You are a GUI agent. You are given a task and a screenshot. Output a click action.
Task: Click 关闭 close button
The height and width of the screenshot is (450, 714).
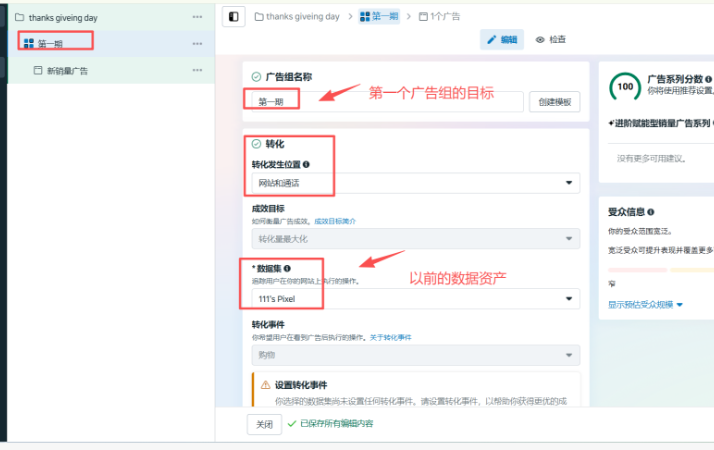(x=264, y=424)
